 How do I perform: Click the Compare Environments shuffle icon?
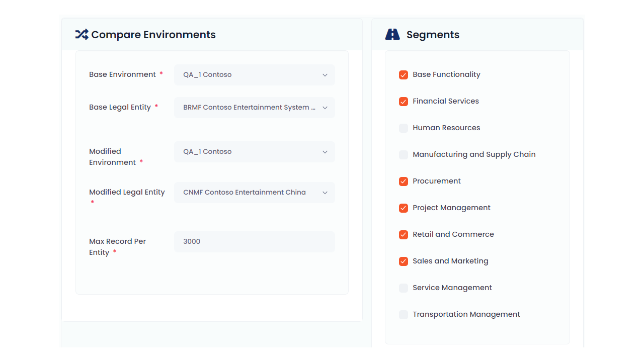82,35
